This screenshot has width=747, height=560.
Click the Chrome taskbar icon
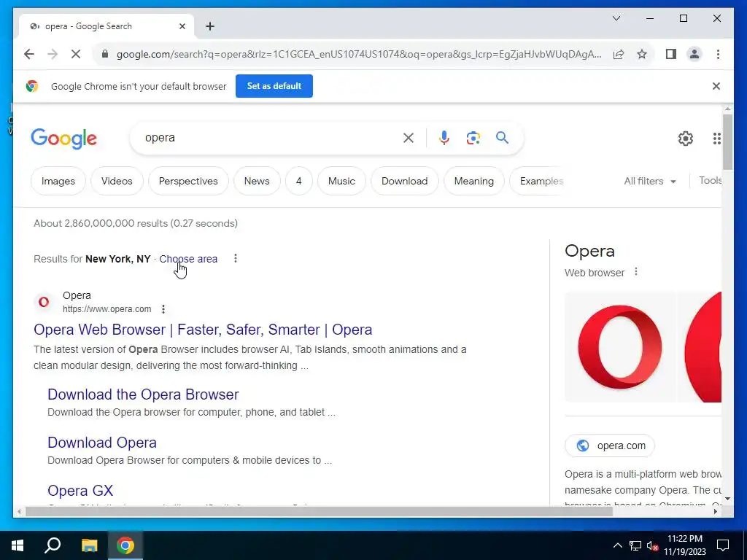click(x=125, y=545)
